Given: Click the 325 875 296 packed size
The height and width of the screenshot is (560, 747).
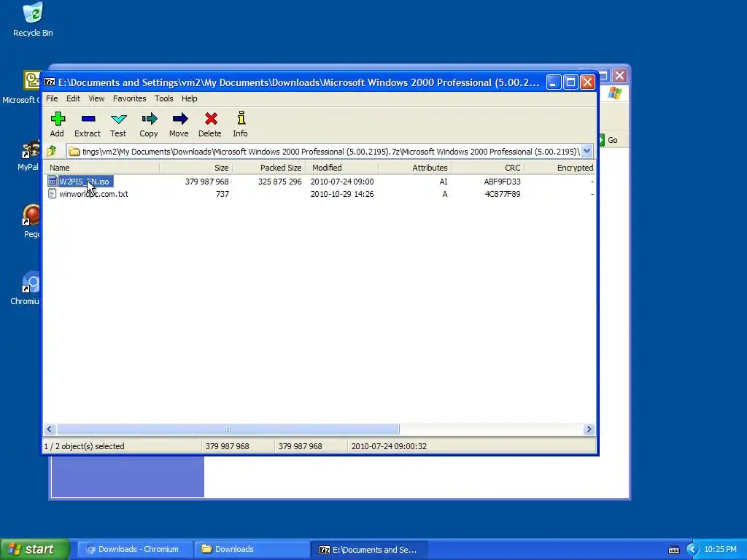Looking at the screenshot, I should (279, 182).
